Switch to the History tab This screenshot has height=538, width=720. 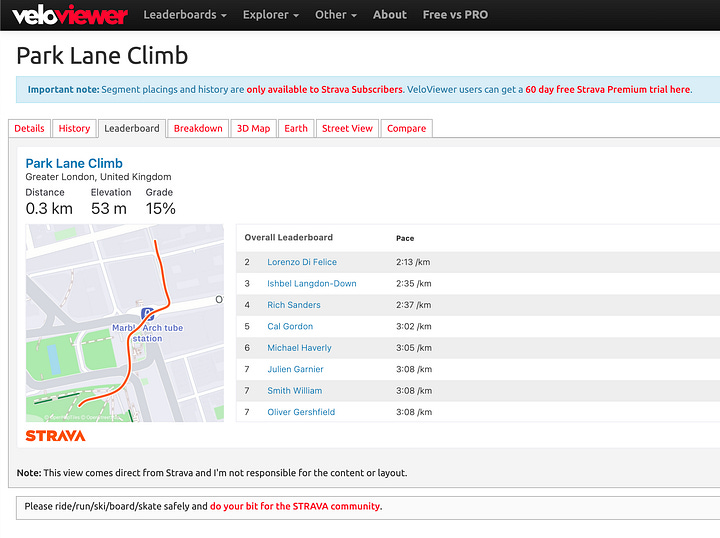pyautogui.click(x=74, y=129)
